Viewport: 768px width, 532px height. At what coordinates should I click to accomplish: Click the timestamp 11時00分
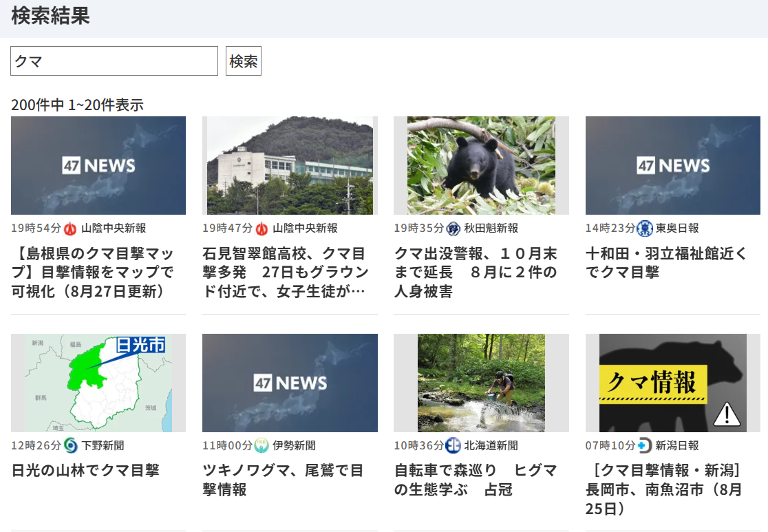[228, 446]
